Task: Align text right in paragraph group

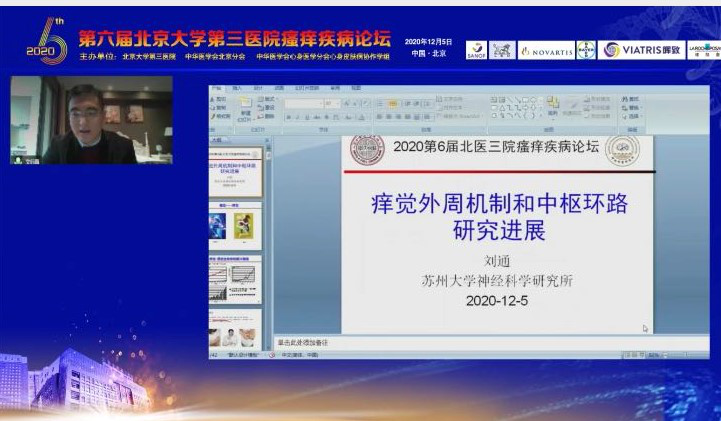Action: pyautogui.click(x=398, y=117)
